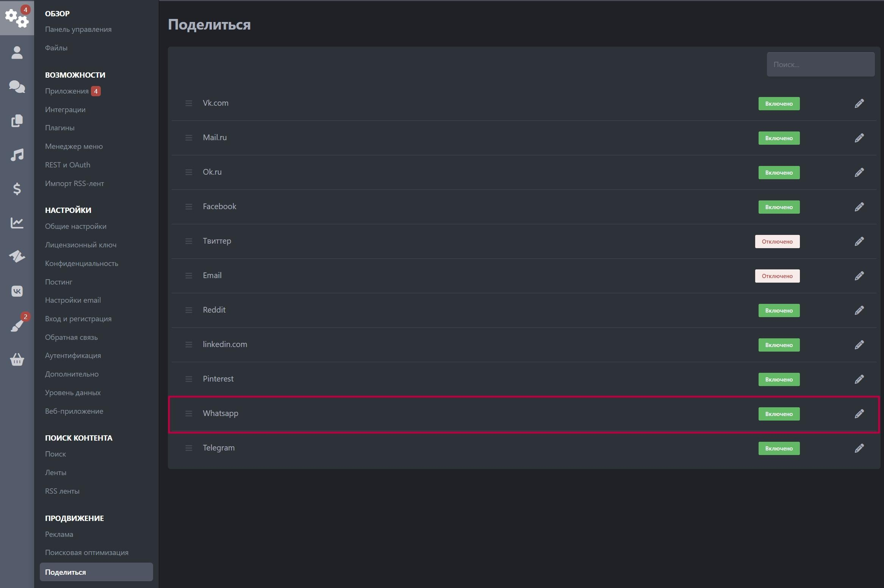The width and height of the screenshot is (884, 588).
Task: Click the drag handle beside Vk.com
Action: (189, 103)
